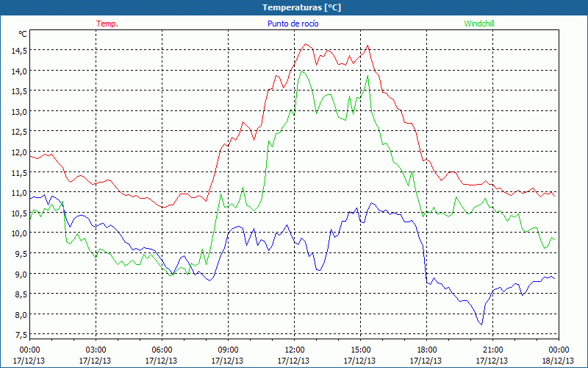Click the 12,0 y-axis value
The image size is (588, 368).
[19, 152]
